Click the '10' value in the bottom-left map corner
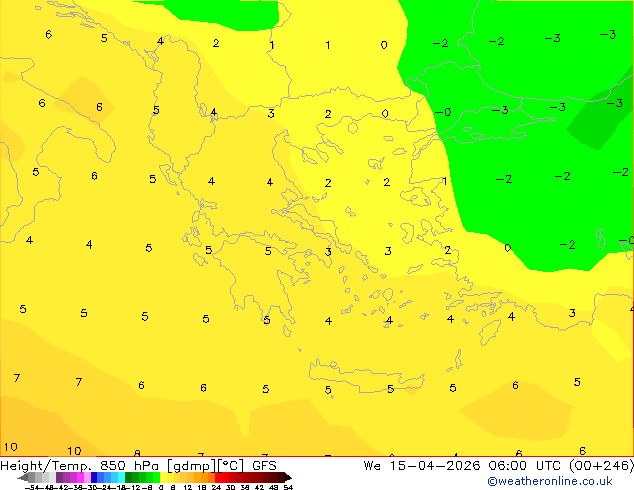The height and width of the screenshot is (490, 634). coord(11,447)
